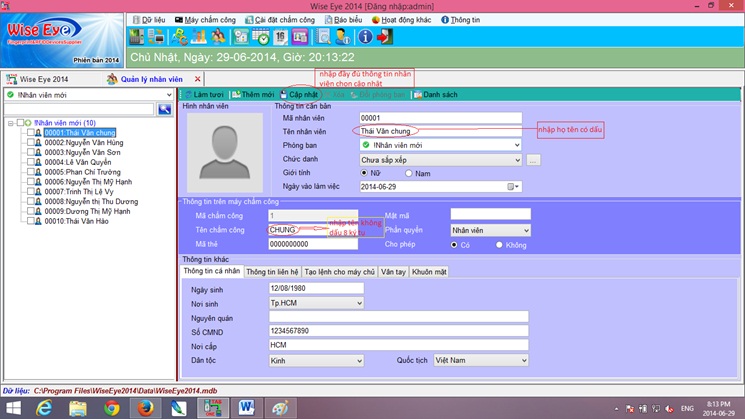The image size is (745, 419).
Task: Close the Quản lý nhân viên tab
Action: tap(198, 79)
